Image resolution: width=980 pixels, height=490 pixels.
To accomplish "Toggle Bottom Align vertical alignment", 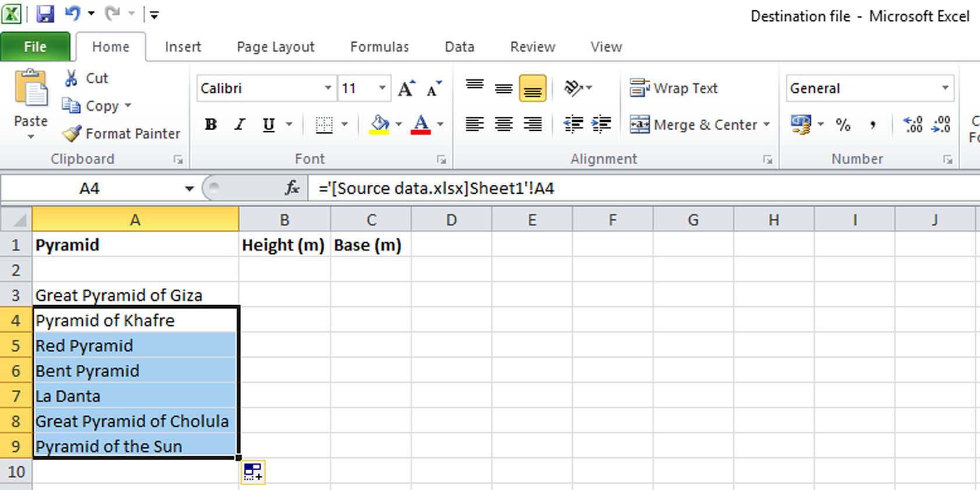I will [x=533, y=88].
